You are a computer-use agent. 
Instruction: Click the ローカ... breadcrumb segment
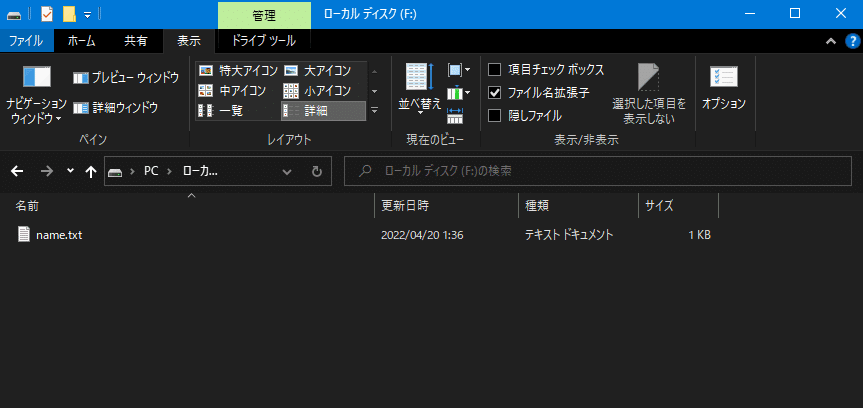(x=200, y=171)
